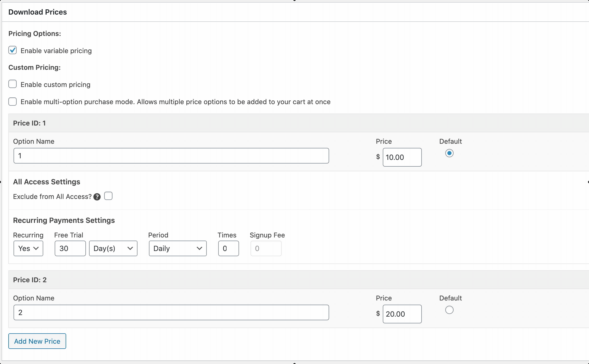Check the Exclude from All Access box

108,196
